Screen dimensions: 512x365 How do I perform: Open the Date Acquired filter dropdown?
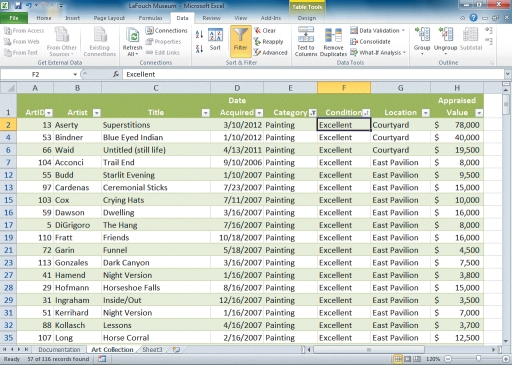(x=259, y=113)
